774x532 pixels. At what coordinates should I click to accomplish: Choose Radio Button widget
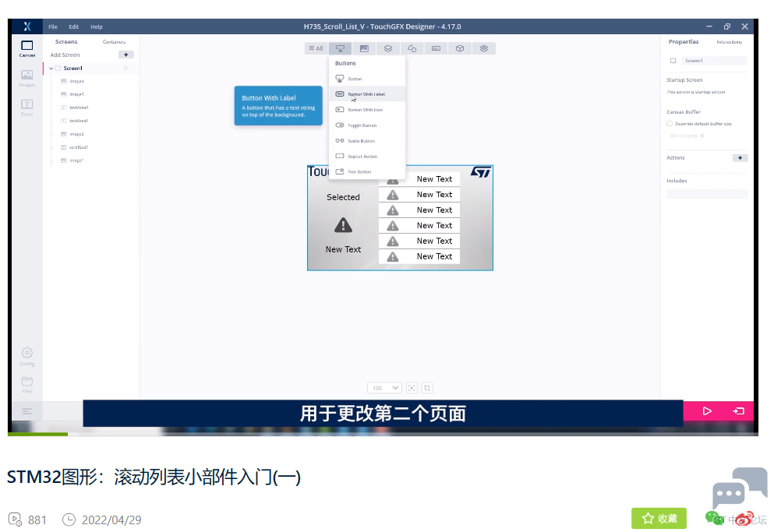coord(367,141)
